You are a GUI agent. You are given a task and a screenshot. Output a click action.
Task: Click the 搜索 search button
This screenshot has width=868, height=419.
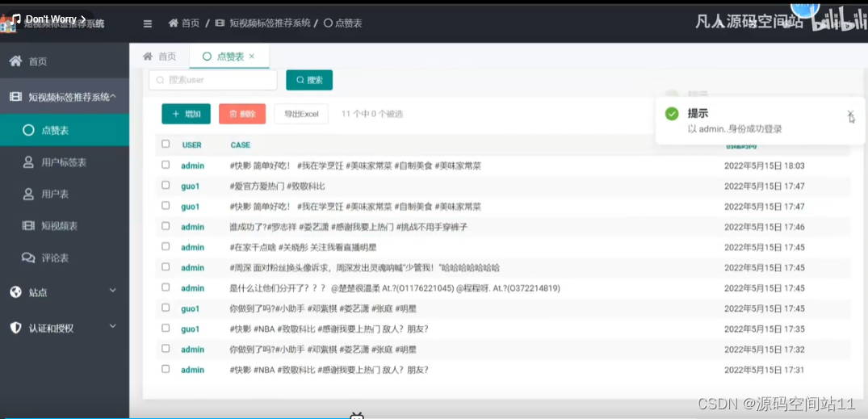(x=309, y=80)
